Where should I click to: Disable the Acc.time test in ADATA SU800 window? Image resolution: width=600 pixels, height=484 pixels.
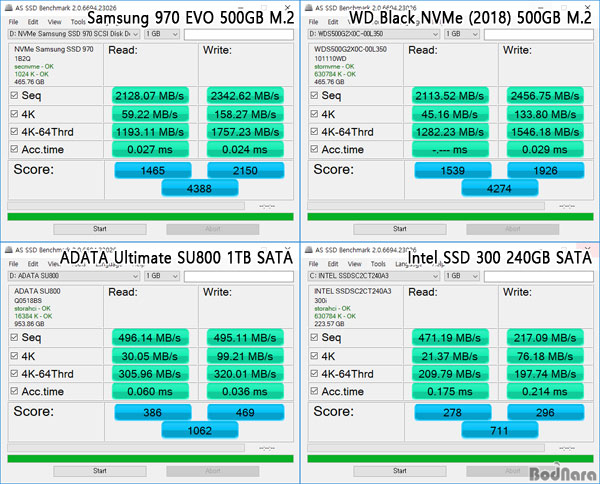[x=14, y=392]
